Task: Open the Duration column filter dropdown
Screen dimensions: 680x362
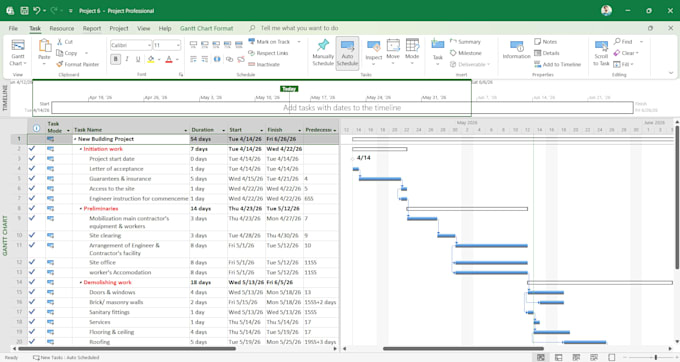Action: (x=223, y=130)
